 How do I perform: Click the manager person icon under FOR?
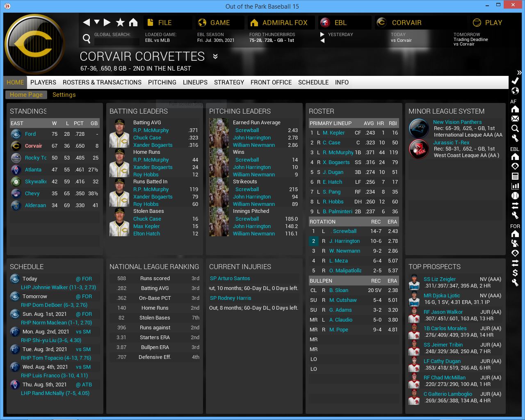click(515, 243)
